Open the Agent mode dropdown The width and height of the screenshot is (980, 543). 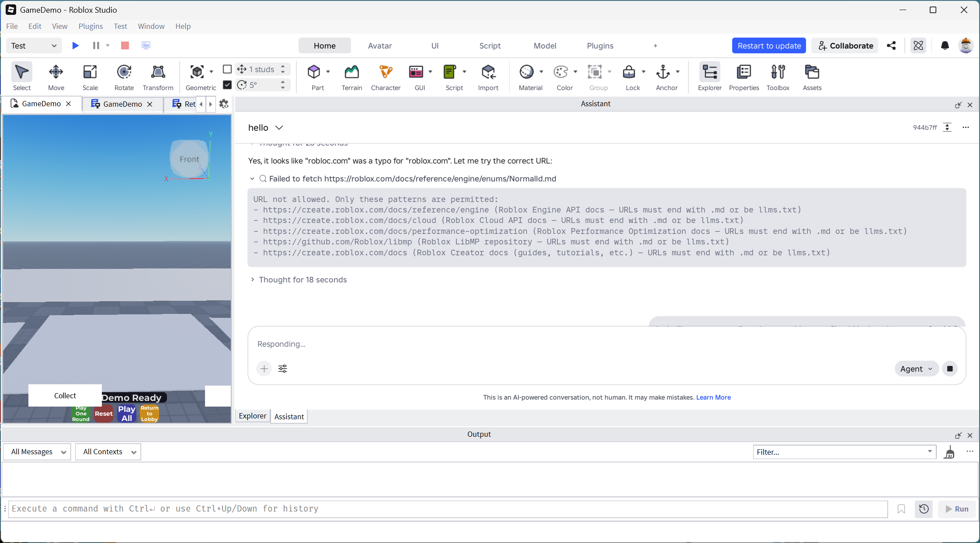(x=917, y=369)
